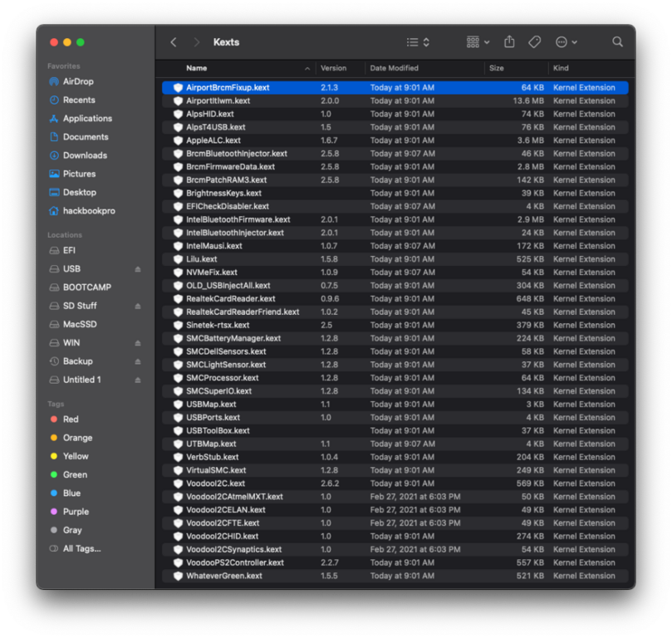Open the Downloads folder in sidebar

(85, 155)
